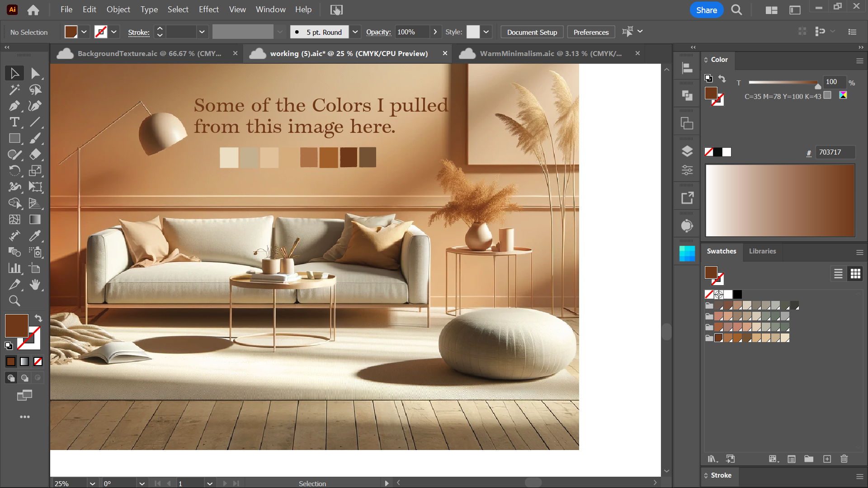Open the Layers panel icon
The image size is (868, 488).
[x=687, y=151]
